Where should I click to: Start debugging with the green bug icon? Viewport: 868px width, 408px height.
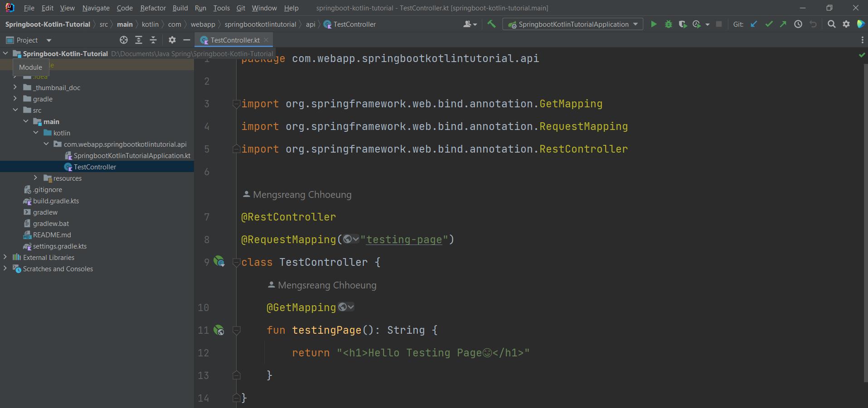(x=669, y=24)
